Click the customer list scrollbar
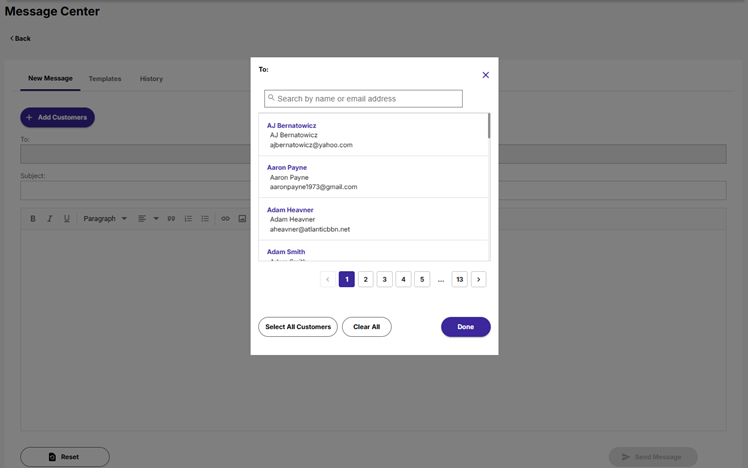 tap(489, 126)
